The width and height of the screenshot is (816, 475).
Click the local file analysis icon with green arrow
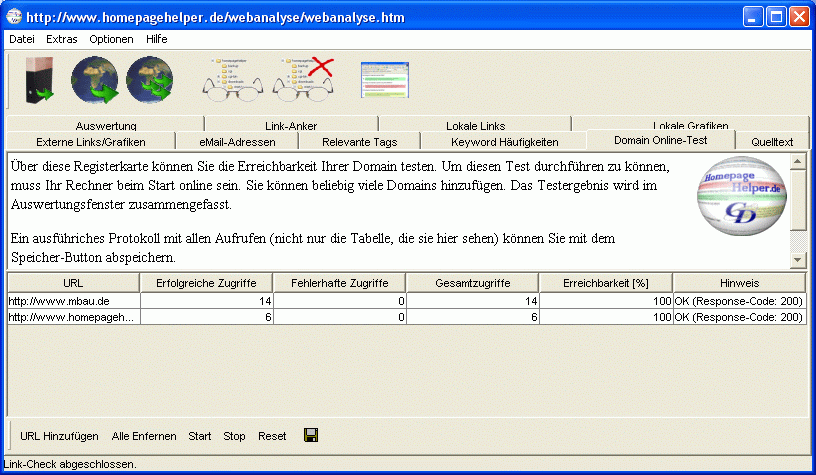40,81
